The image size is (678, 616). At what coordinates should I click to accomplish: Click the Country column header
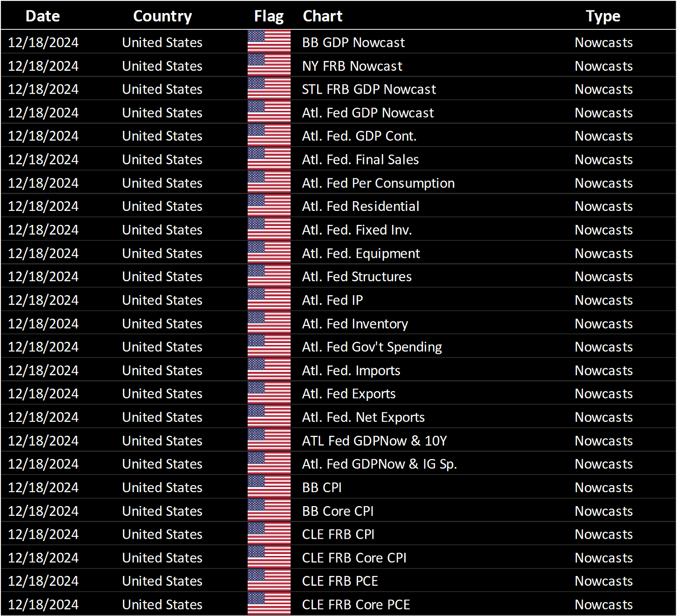[x=163, y=16]
